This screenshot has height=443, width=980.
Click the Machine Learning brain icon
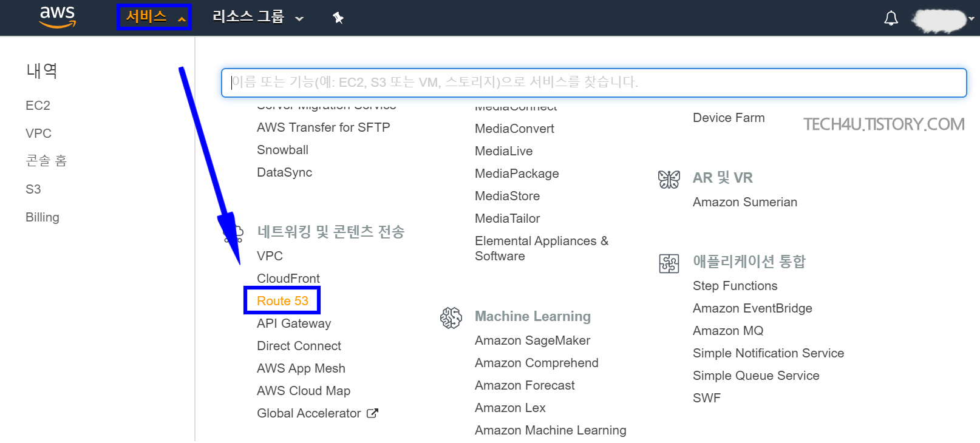(451, 317)
